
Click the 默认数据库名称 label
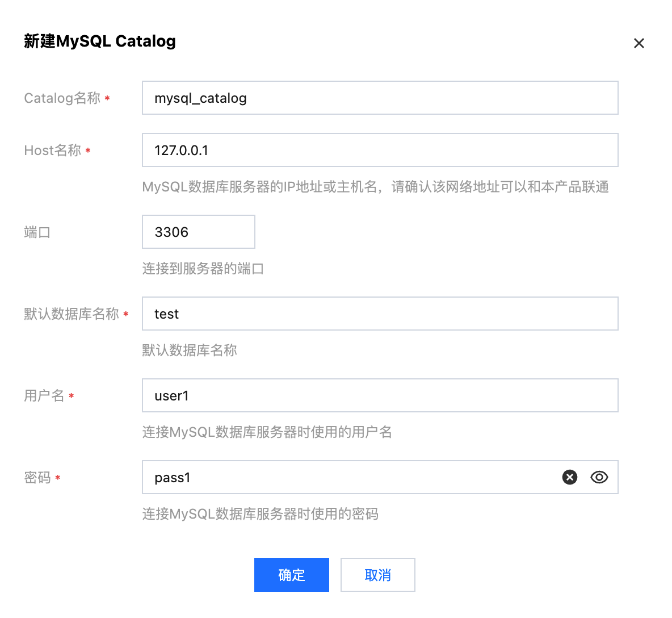72,314
